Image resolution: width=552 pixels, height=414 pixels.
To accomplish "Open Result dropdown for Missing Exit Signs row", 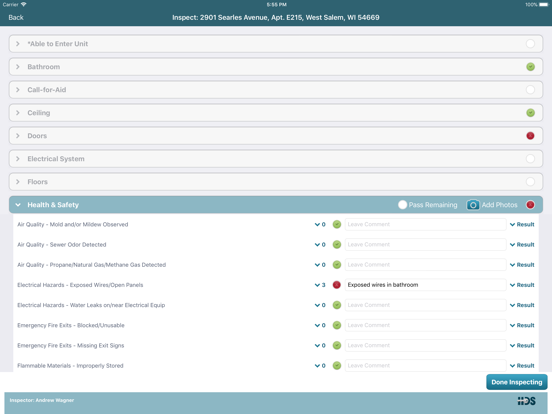I will 522,345.
